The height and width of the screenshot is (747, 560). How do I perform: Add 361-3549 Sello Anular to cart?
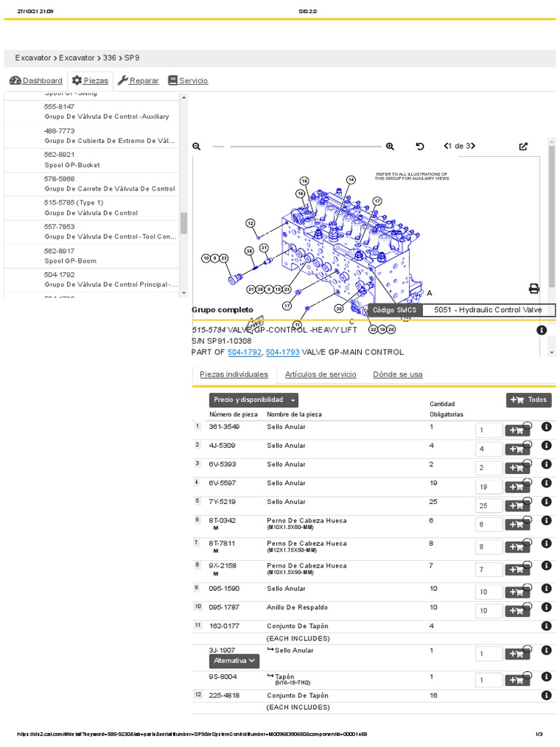point(517,430)
